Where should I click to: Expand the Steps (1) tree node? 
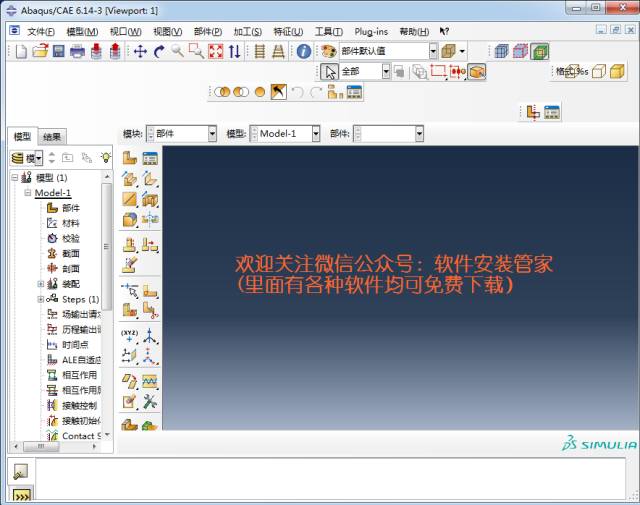41,299
